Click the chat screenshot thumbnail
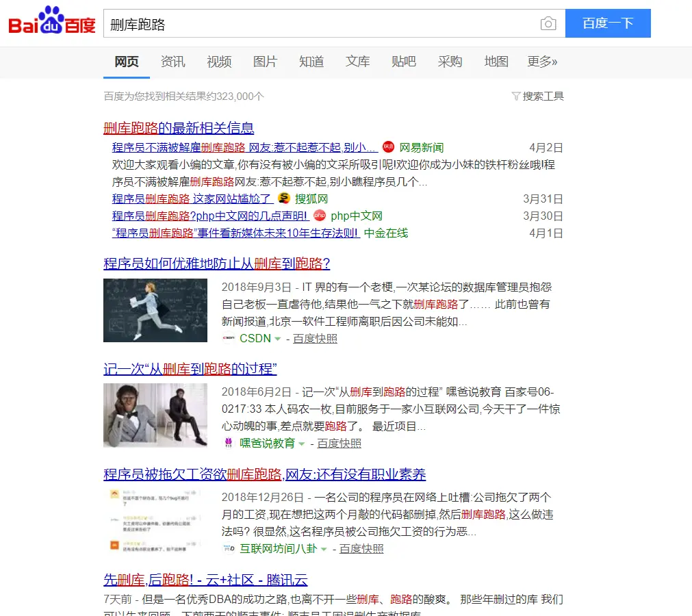Screen dimensions: 692x616 [155, 521]
